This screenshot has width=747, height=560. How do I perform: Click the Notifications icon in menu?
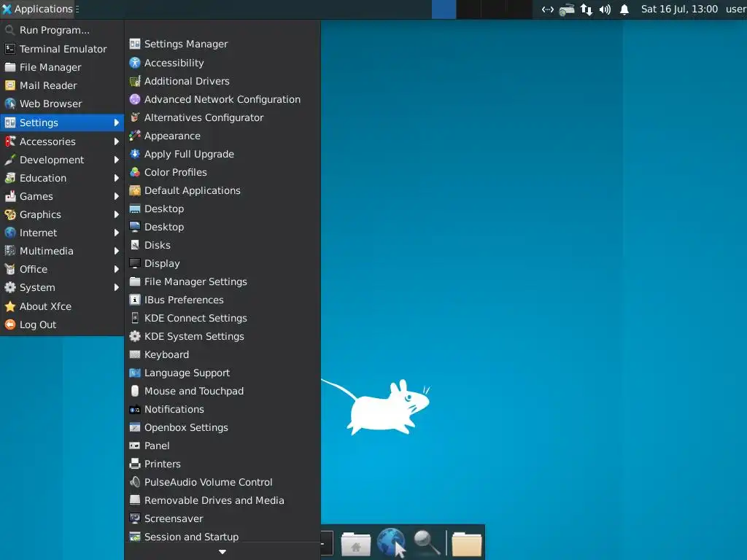135,409
